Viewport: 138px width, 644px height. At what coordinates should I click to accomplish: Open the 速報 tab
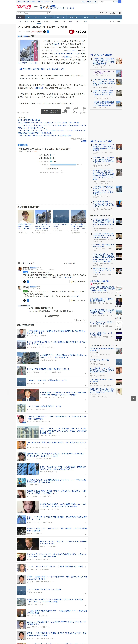tap(28, 17)
